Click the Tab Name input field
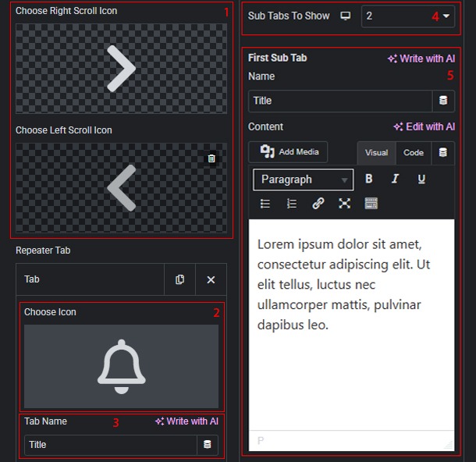This screenshot has height=462, width=476. point(109,445)
